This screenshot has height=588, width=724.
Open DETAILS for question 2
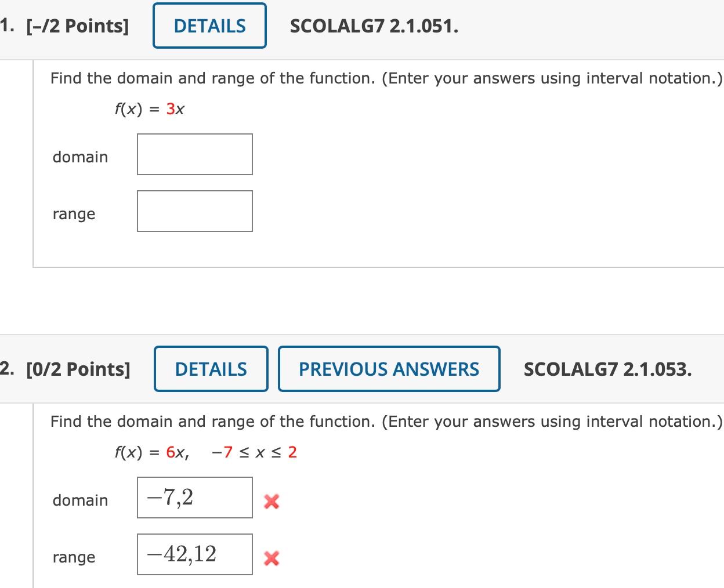pos(211,369)
